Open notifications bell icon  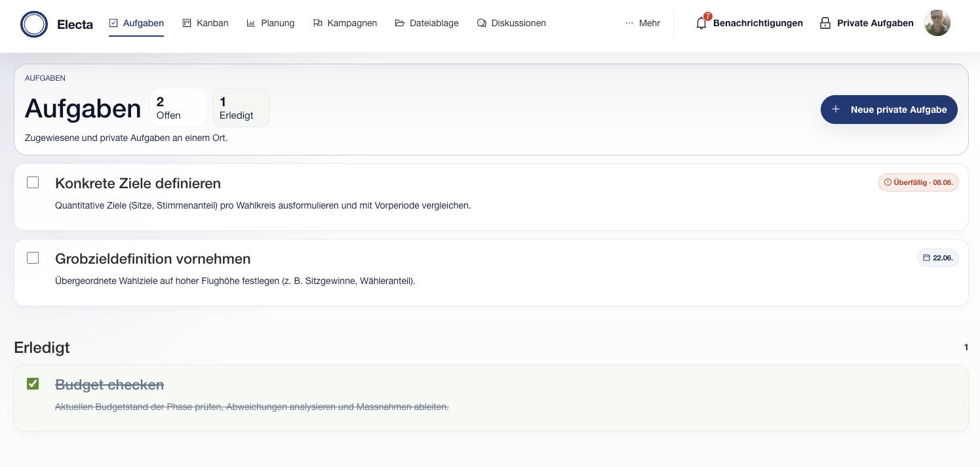pyautogui.click(x=701, y=24)
